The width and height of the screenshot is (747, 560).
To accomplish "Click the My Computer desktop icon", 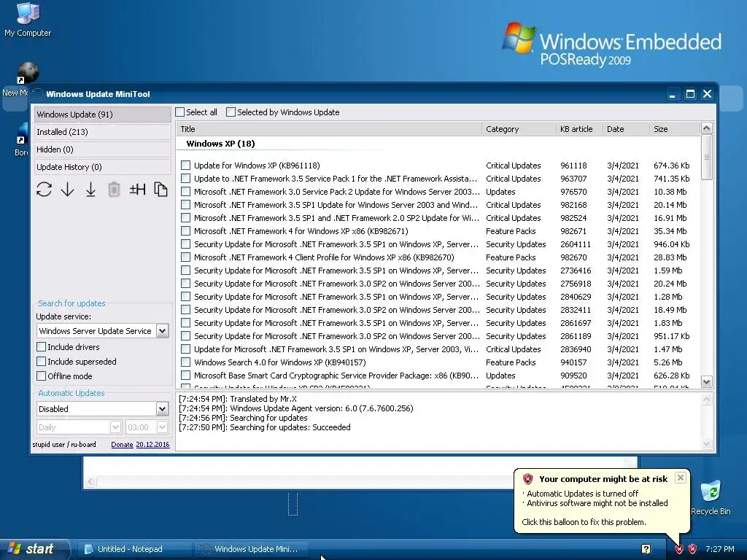I will click(28, 20).
